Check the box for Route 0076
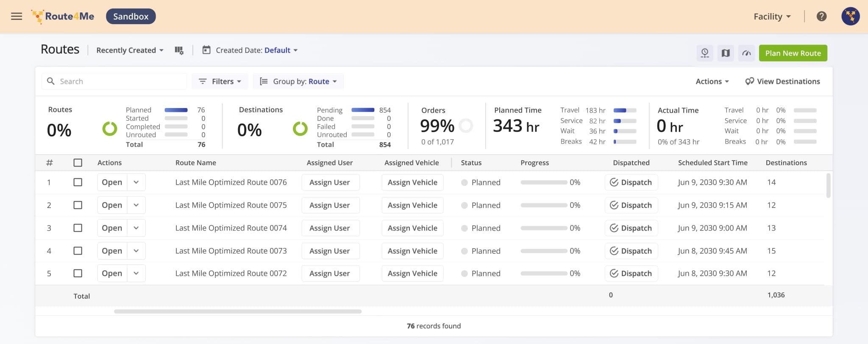868x344 pixels. (x=78, y=182)
